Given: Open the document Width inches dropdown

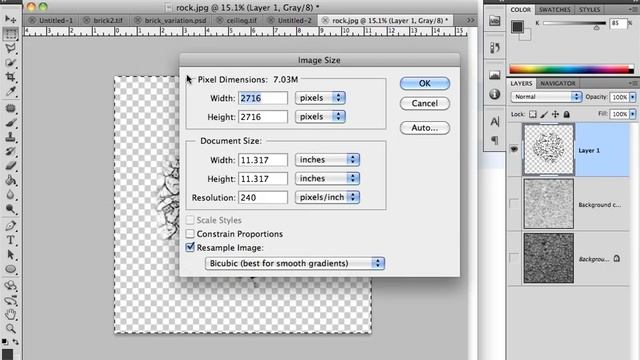Looking at the screenshot, I should point(327,160).
